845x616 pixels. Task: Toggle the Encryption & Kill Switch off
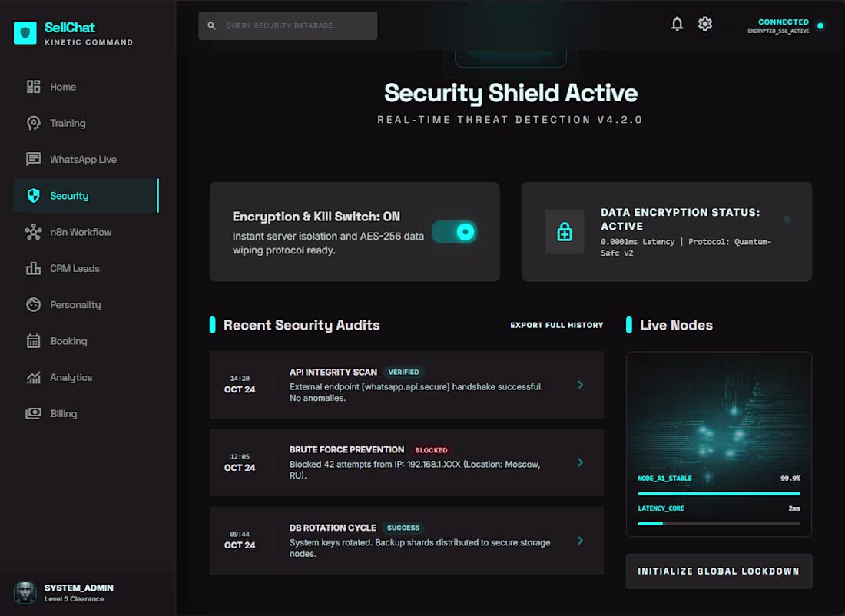tap(455, 232)
